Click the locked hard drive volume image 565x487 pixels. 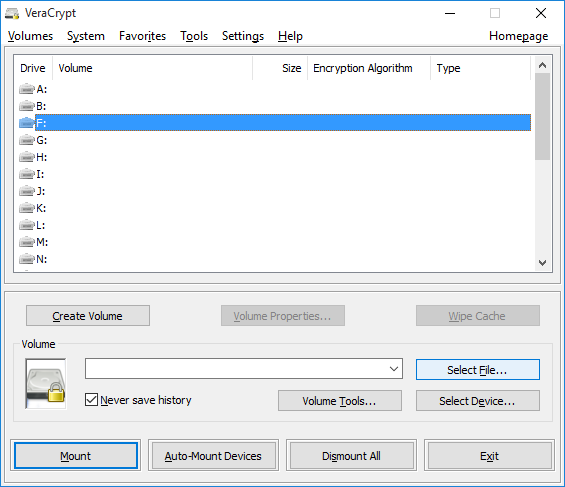click(x=46, y=384)
